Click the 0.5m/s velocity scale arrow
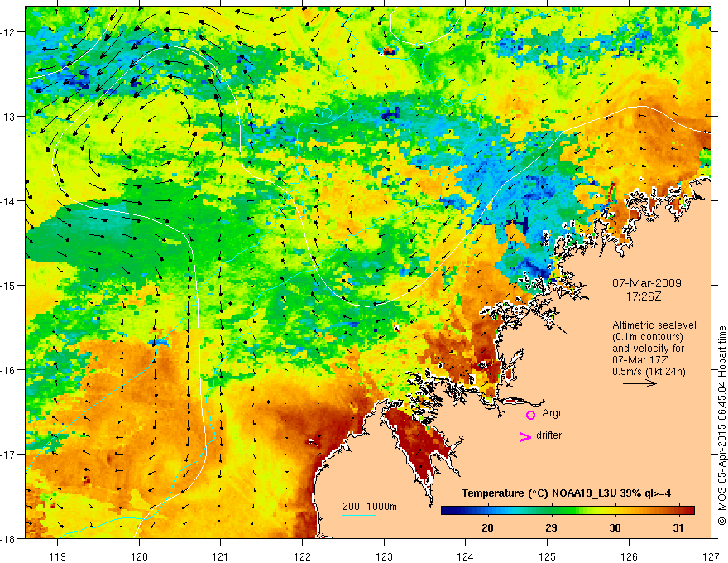The width and height of the screenshot is (728, 563). click(x=639, y=383)
